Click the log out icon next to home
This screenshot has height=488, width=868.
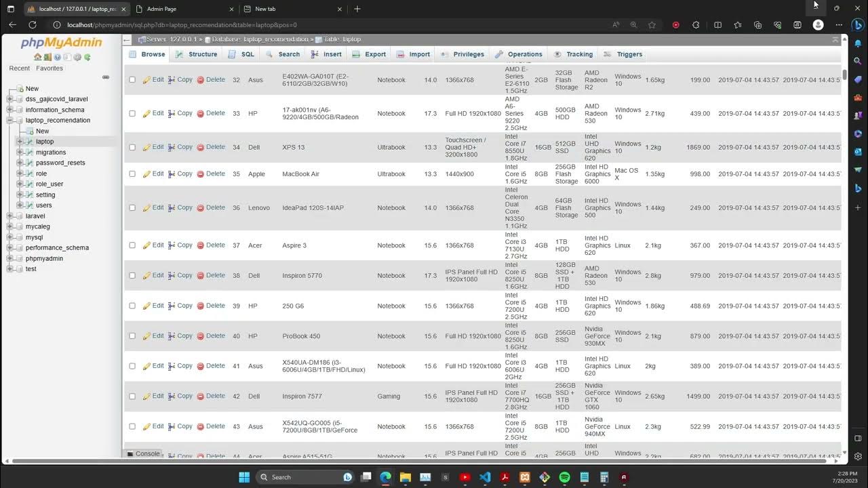[x=47, y=57]
